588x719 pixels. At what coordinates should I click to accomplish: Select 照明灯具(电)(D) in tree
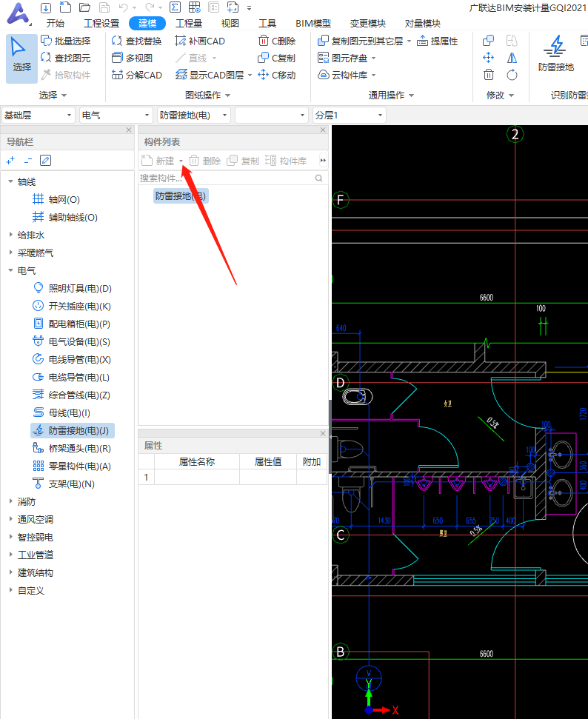[73, 288]
